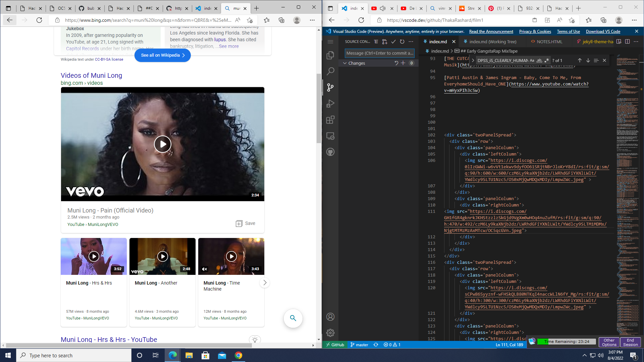Image resolution: width=644 pixels, height=362 pixels.
Task: Open the Search view in VS Code
Action: [330, 71]
